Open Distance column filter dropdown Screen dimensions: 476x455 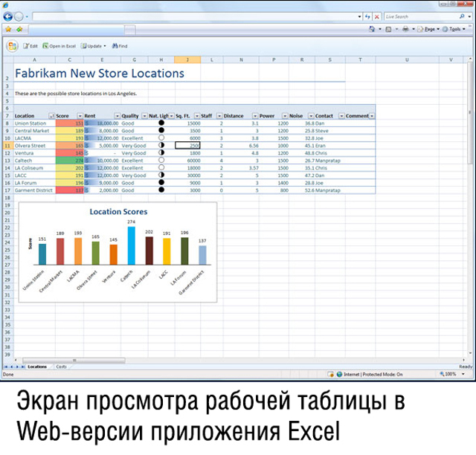(x=255, y=116)
